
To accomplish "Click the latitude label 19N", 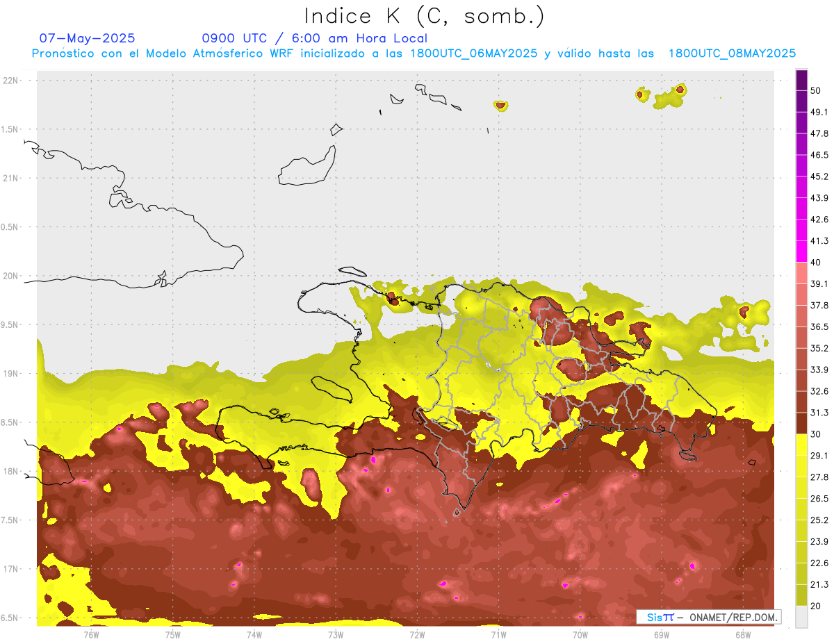I will [x=11, y=374].
